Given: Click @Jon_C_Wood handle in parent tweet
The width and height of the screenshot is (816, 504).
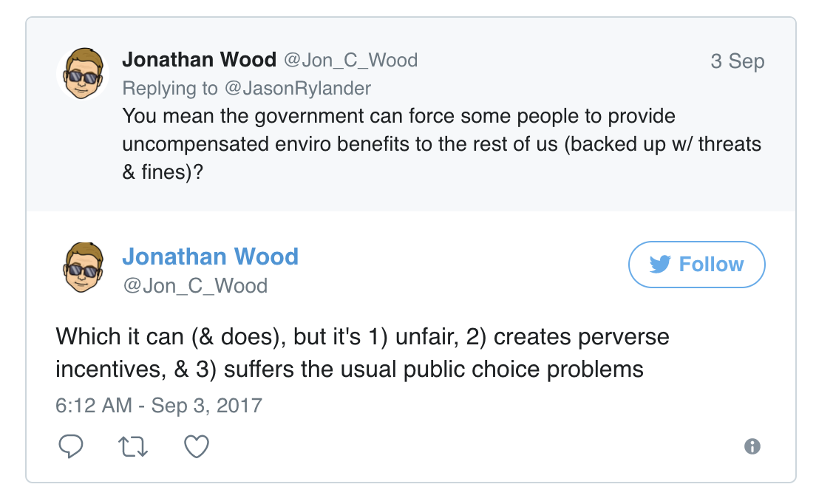Looking at the screenshot, I should [x=351, y=61].
